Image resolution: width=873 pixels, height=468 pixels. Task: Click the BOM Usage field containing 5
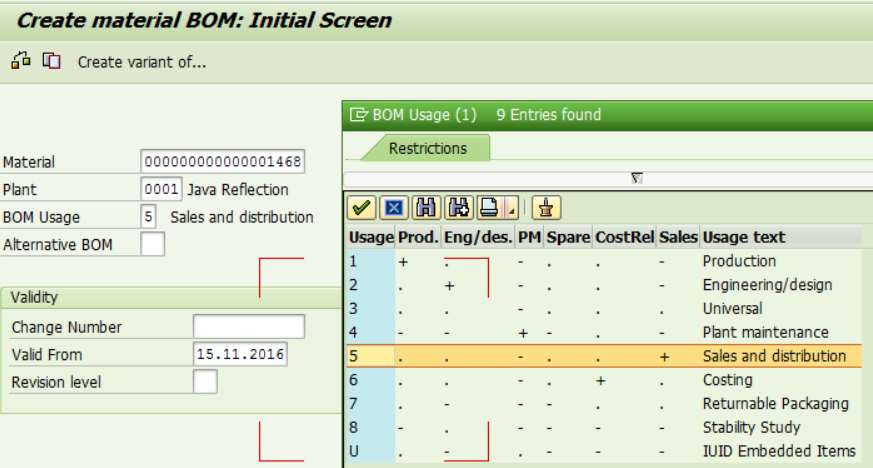click(x=148, y=216)
